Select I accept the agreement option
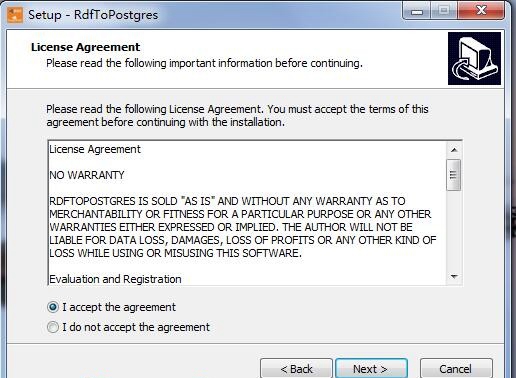516x378 pixels. pyautogui.click(x=53, y=307)
